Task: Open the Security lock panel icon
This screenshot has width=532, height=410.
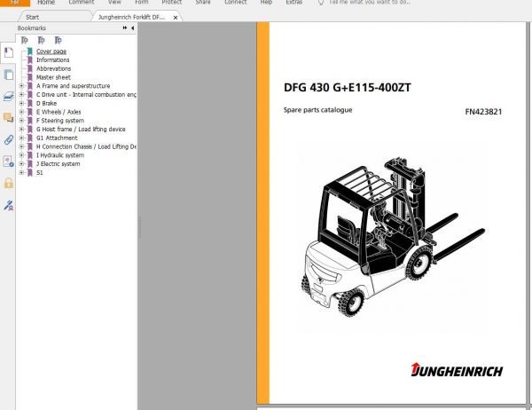Action: click(8, 183)
